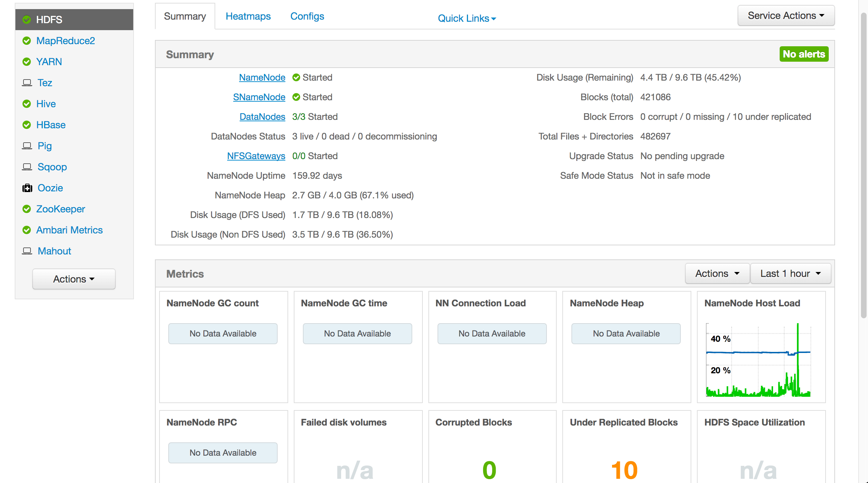Select the HBase service in the sidebar
This screenshot has width=868, height=483.
[50, 125]
